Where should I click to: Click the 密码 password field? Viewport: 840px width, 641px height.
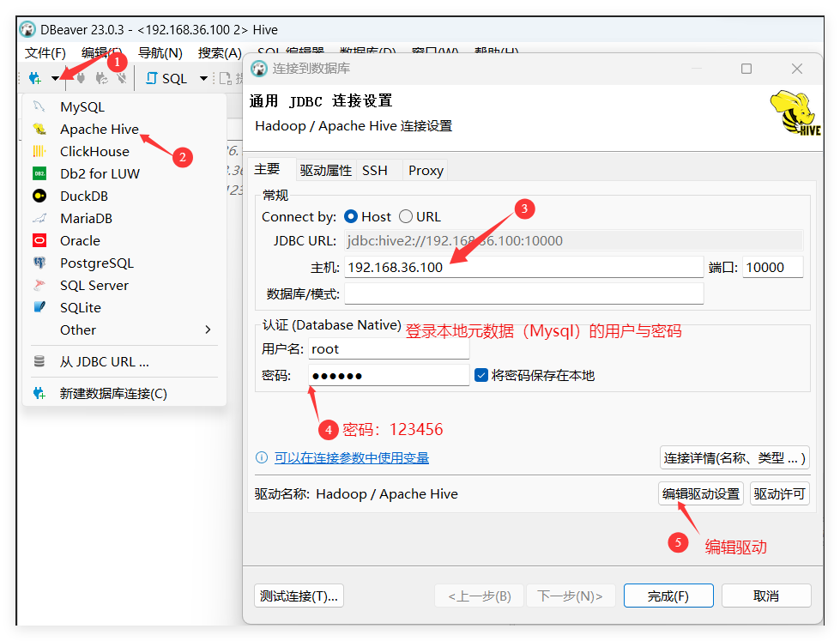389,375
